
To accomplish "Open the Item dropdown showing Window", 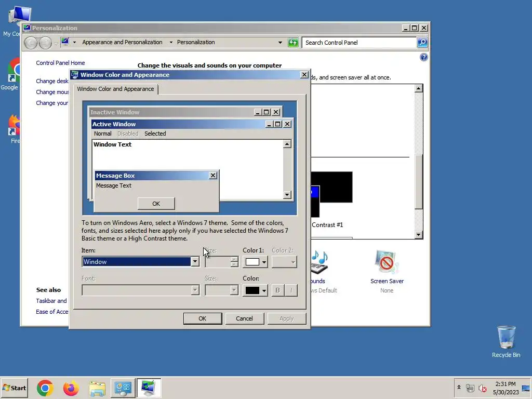I will pos(195,262).
